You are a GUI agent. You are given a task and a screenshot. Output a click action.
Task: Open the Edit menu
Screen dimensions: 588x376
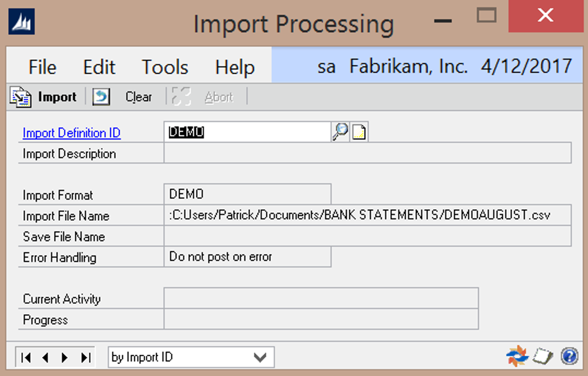pyautogui.click(x=99, y=67)
